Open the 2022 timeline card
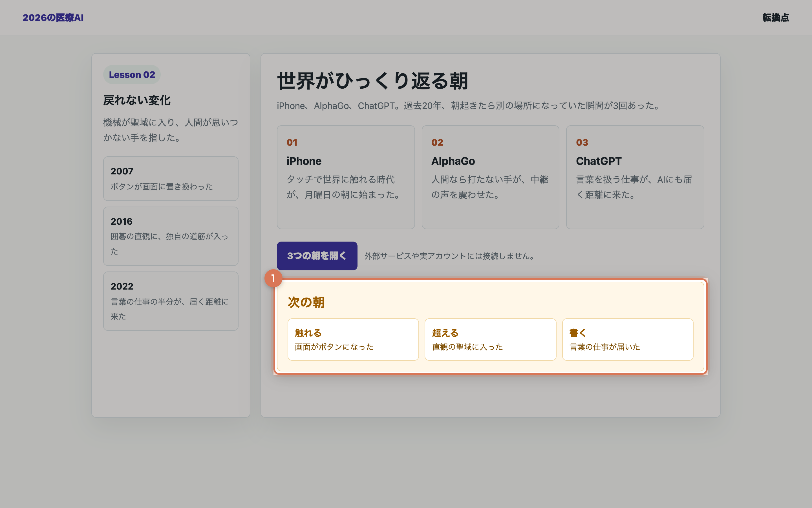 click(171, 301)
